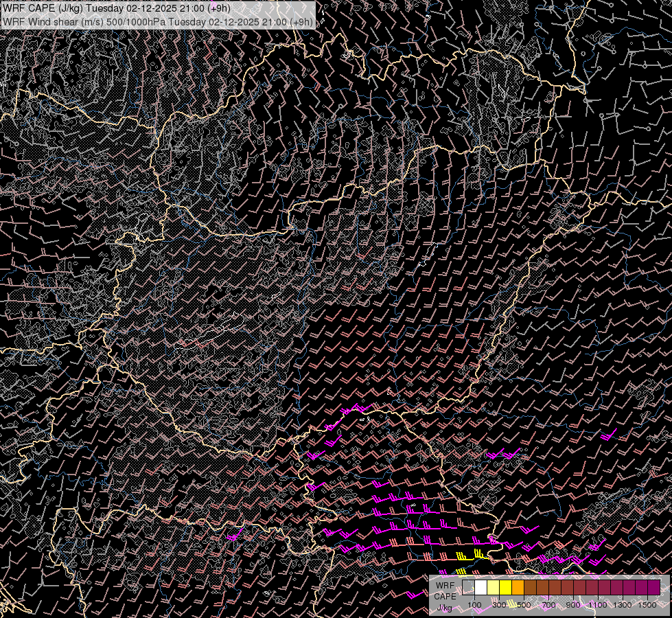Click the bright yellow CAPE legend swatch
Screen dimensions: 672x618
[506, 587]
